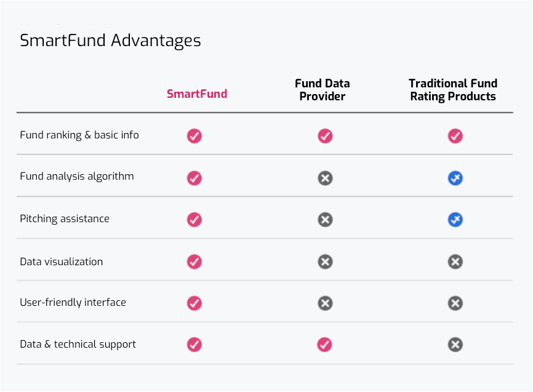The height and width of the screenshot is (392, 533).
Task: Click Fund Data Provider checkmark for Data & technical support
Action: click(324, 345)
